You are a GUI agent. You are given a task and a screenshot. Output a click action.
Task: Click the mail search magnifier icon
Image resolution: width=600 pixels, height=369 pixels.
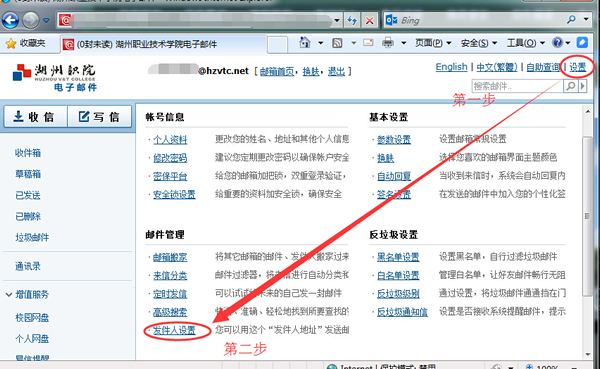571,86
